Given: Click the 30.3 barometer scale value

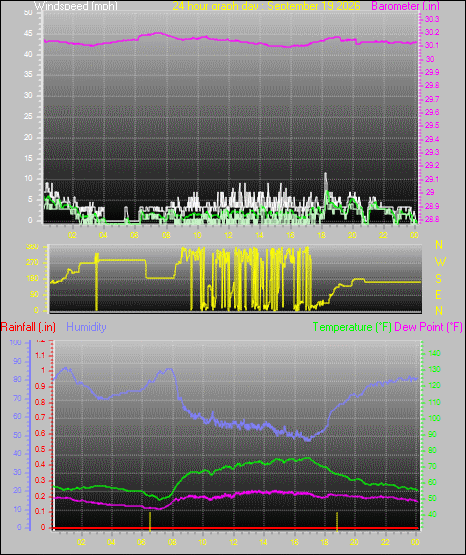Looking at the screenshot, I should pyautogui.click(x=432, y=19).
